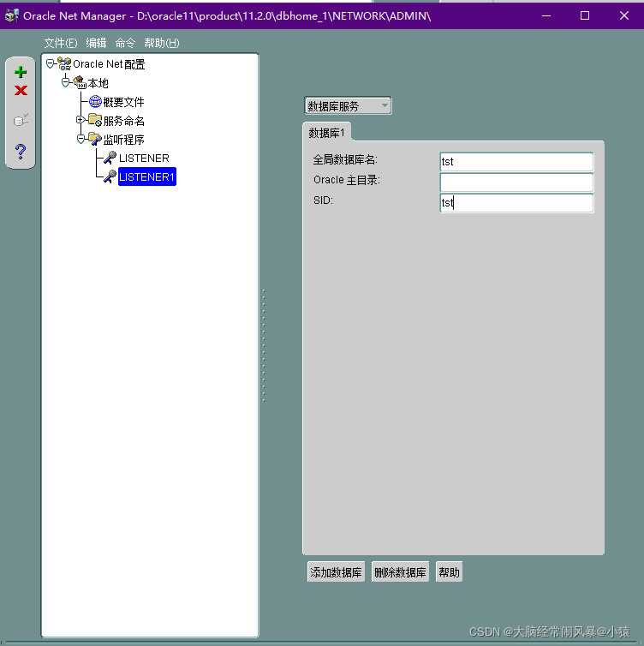Open the 文件(F) menu
644x646 pixels.
[61, 43]
